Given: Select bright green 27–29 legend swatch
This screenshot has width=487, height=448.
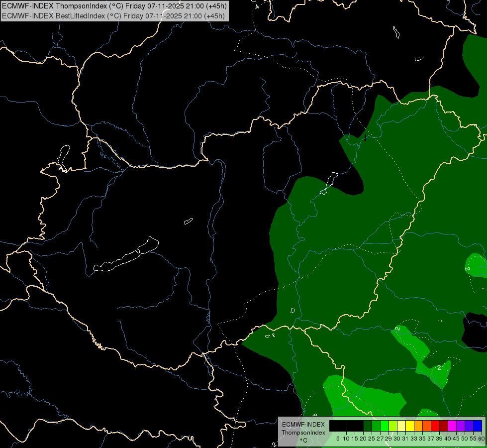Looking at the screenshot, I should click(x=385, y=426).
